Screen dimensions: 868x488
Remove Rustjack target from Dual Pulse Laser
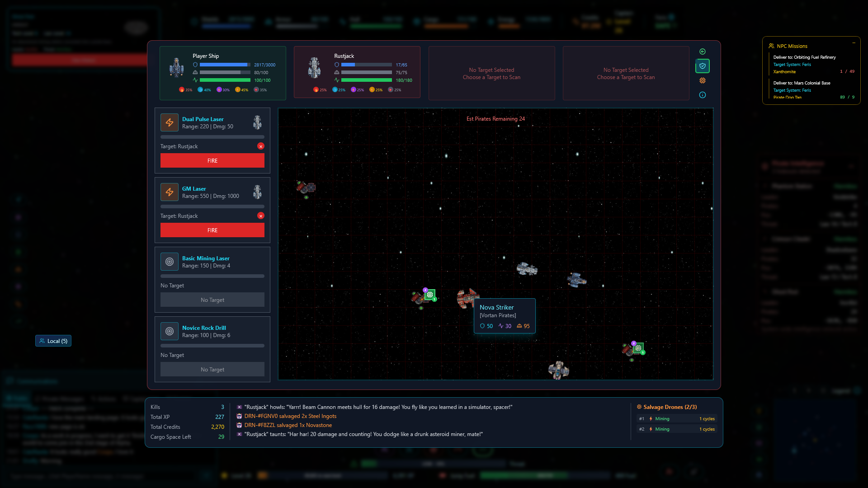(x=261, y=146)
